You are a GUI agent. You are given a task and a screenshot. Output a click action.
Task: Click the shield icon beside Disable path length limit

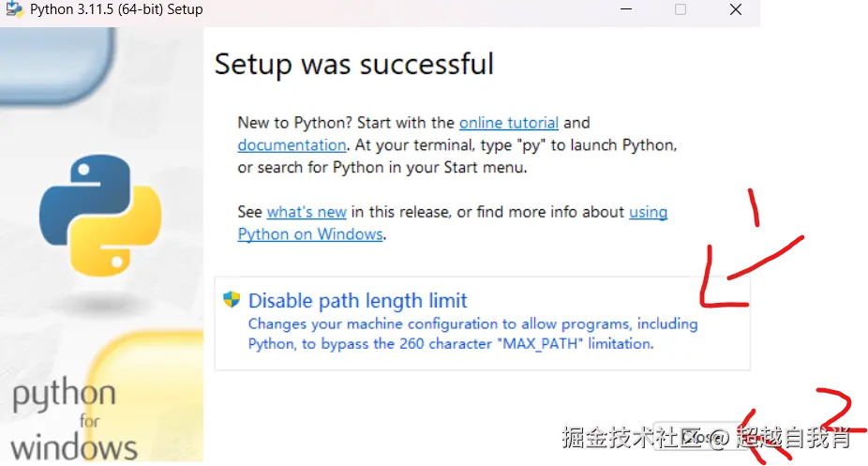[232, 299]
